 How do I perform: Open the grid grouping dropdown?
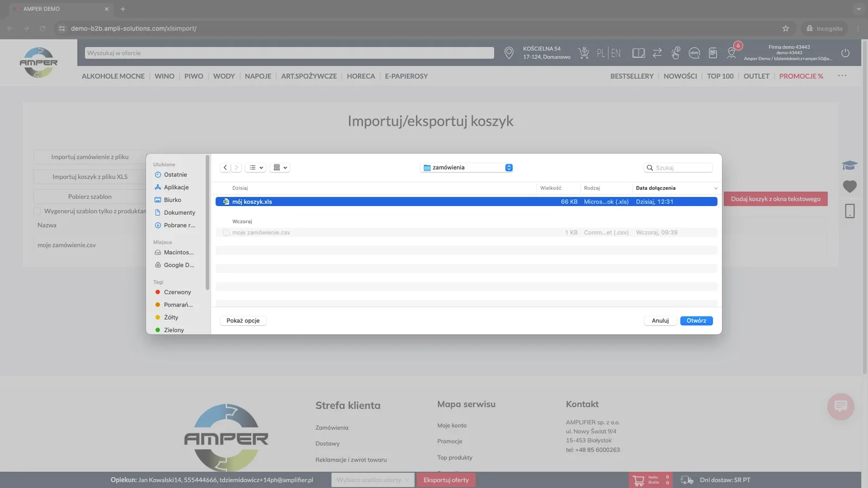pos(280,168)
